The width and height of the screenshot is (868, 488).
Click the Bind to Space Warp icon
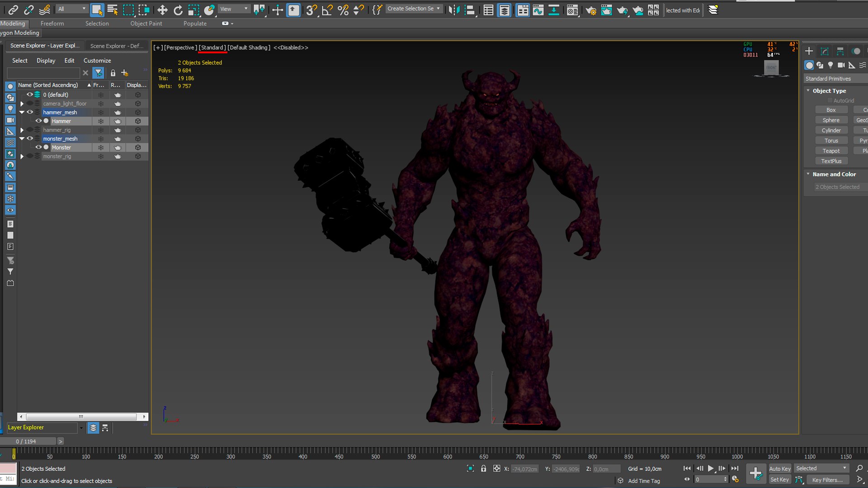pos(44,9)
